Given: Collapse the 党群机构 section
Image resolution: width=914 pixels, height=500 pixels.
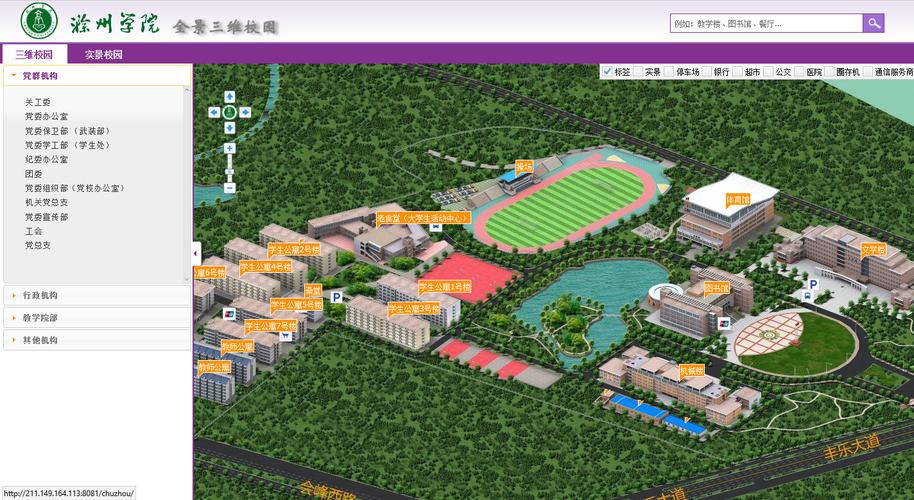Looking at the screenshot, I should [97, 76].
